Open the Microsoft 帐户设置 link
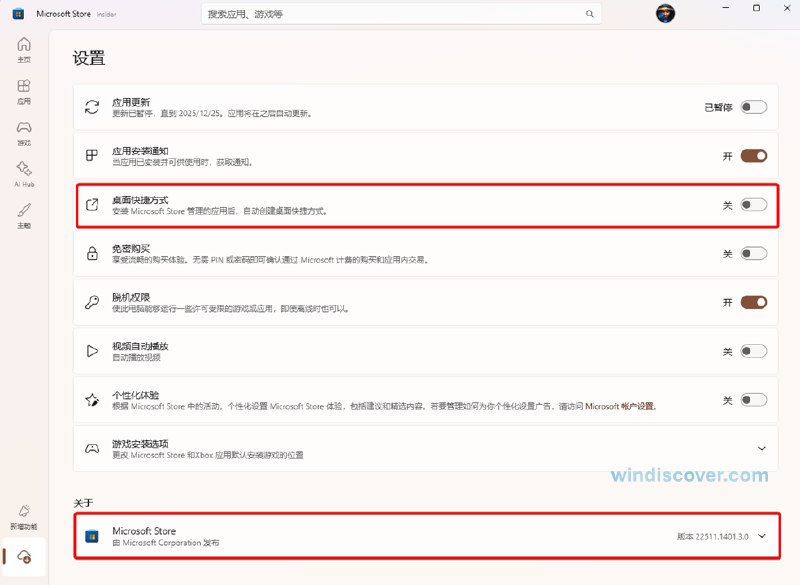 click(620, 406)
